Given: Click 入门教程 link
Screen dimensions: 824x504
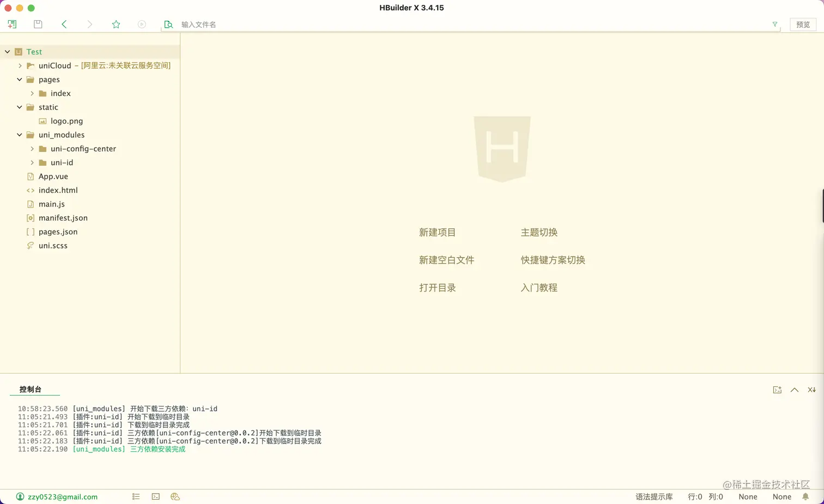Looking at the screenshot, I should tap(539, 288).
